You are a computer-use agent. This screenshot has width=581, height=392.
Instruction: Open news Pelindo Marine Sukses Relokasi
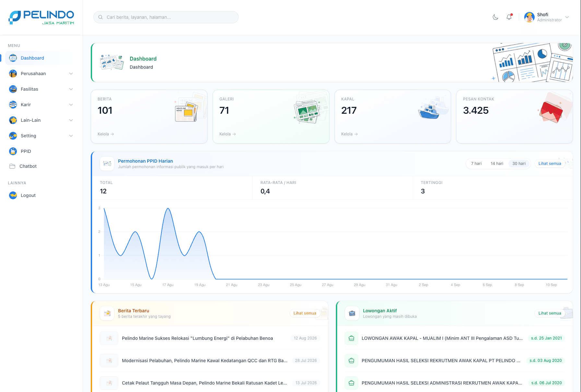point(210,338)
